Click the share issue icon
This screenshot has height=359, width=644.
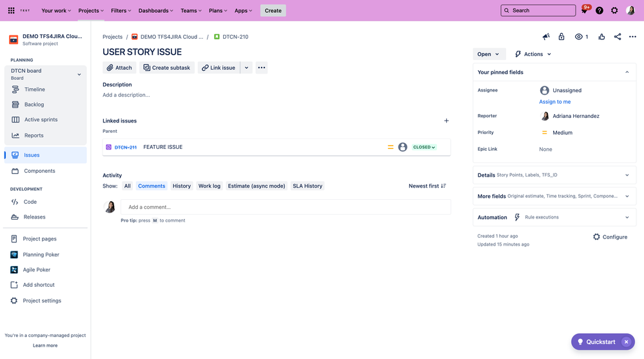click(618, 37)
